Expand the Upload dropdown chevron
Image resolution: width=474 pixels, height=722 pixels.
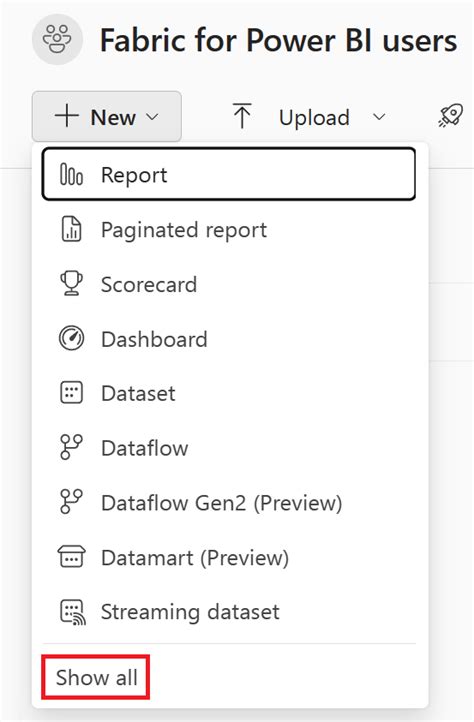click(379, 117)
